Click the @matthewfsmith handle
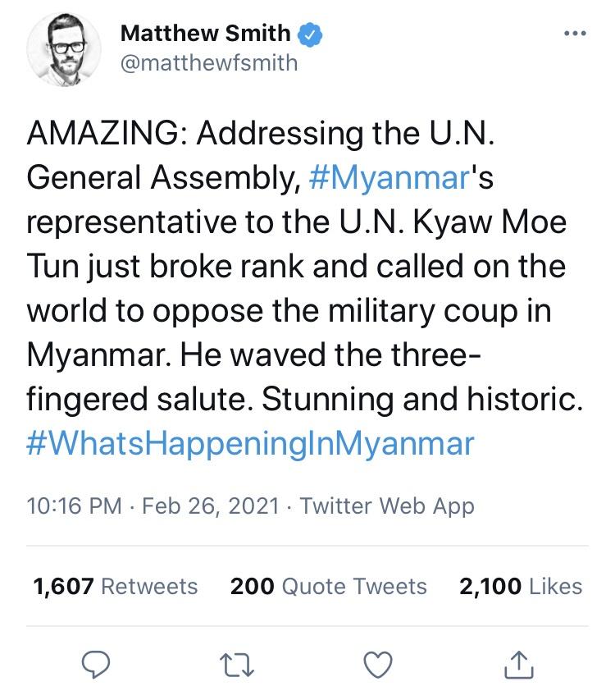 click(208, 62)
